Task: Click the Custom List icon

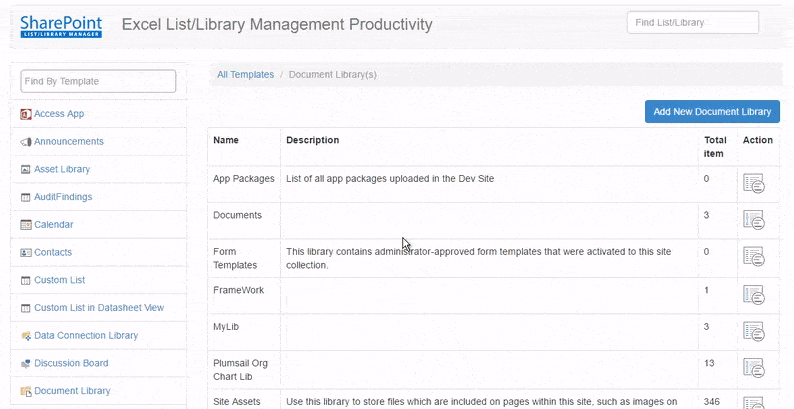Action: 26,280
